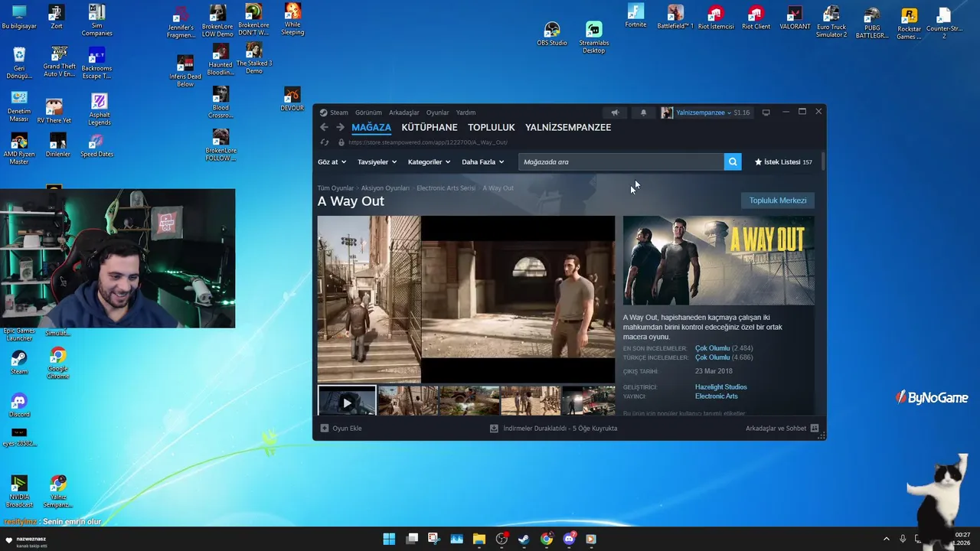The image size is (980, 551).
Task: Expand Daha Fazla dropdown
Action: click(482, 162)
